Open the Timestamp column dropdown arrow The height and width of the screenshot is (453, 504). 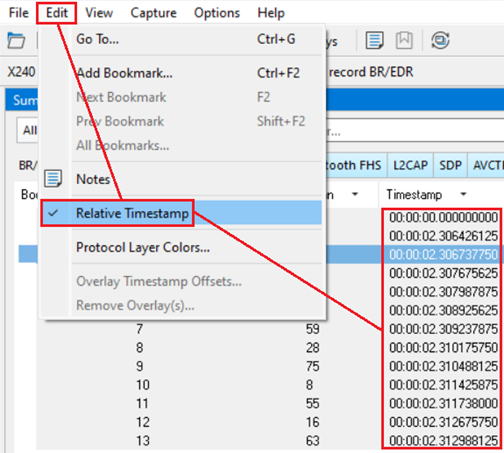point(463,194)
